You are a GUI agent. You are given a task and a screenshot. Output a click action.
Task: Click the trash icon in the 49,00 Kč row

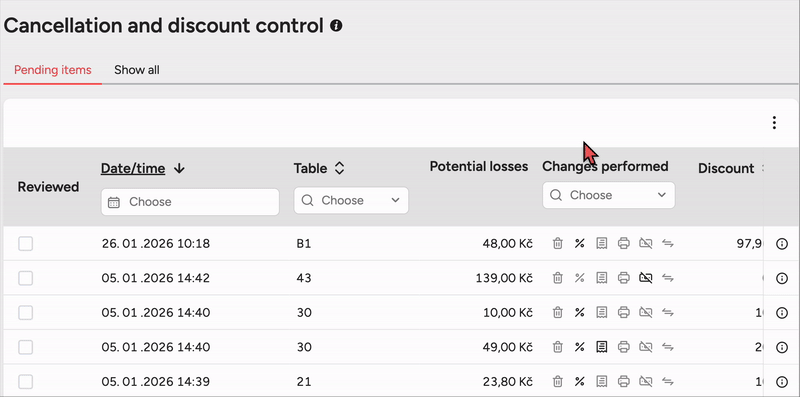pos(558,347)
